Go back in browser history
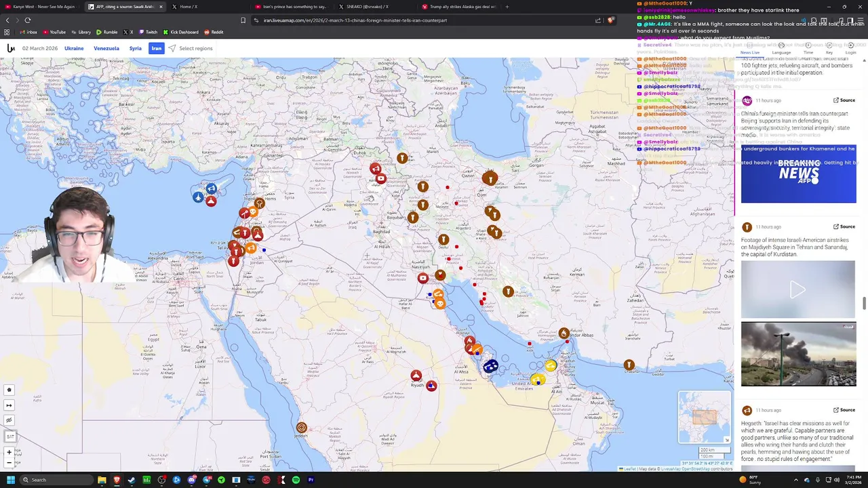This screenshot has width=868, height=488. (x=7, y=20)
